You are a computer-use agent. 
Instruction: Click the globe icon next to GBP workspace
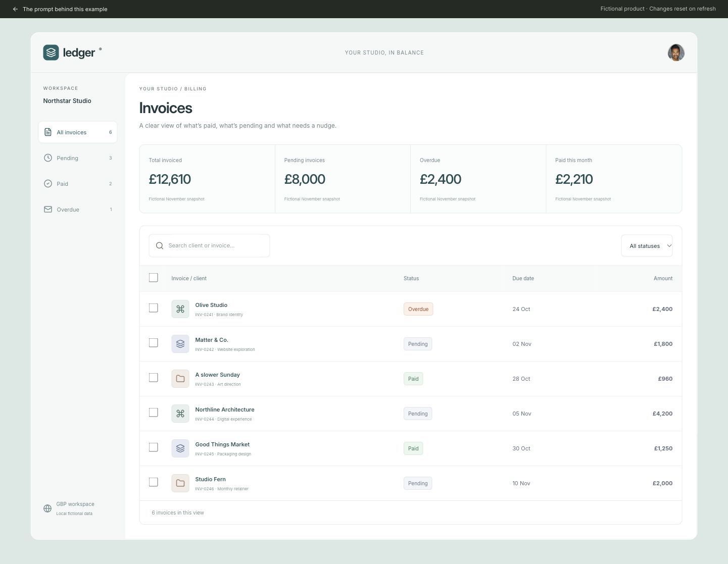tap(47, 508)
